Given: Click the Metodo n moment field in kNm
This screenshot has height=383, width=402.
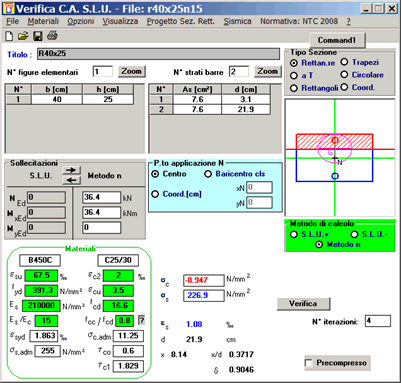Looking at the screenshot, I should (x=101, y=212).
